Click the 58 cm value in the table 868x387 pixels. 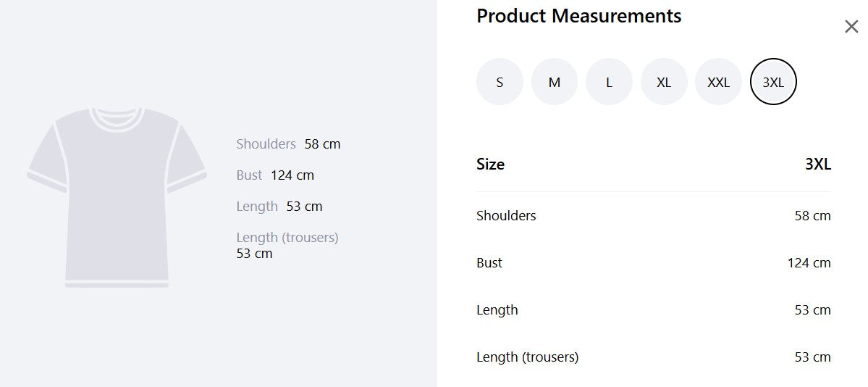pos(812,216)
